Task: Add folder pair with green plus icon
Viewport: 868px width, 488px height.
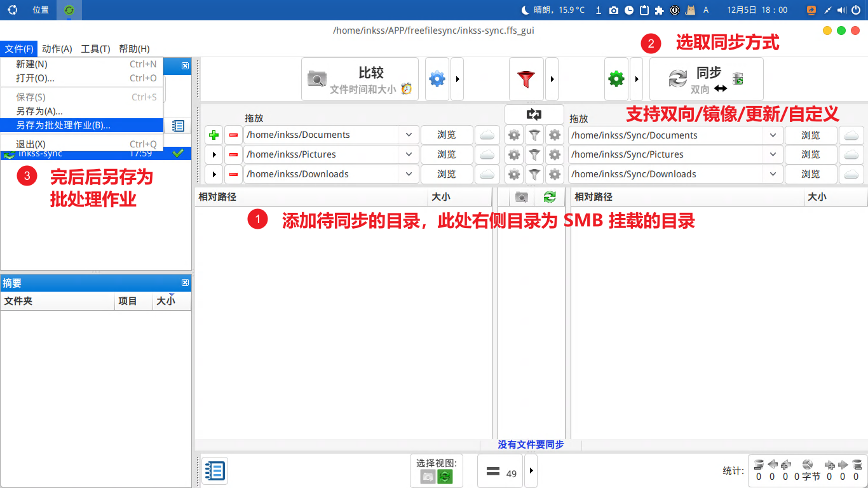Action: [x=214, y=135]
